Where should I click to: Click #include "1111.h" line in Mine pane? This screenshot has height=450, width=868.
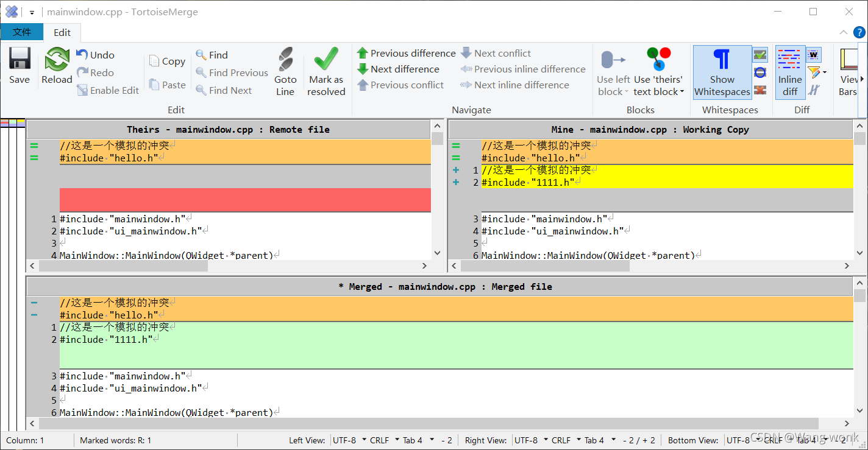[667, 182]
